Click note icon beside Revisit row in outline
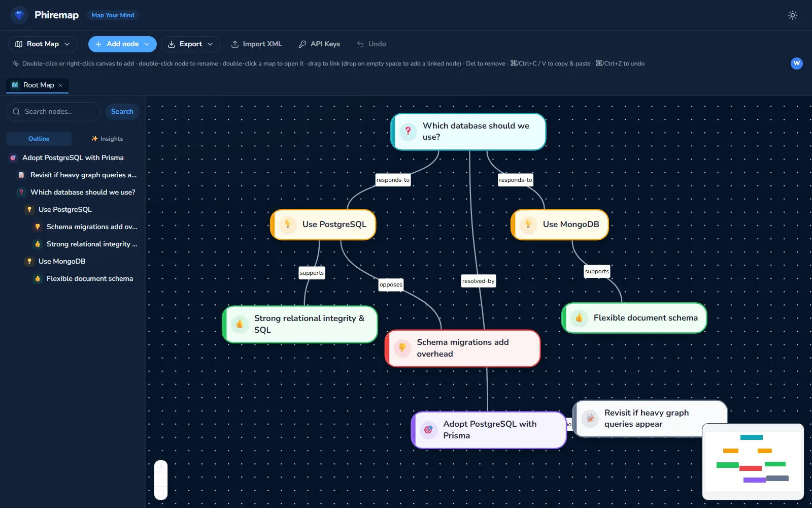This screenshot has height=508, width=812. [x=21, y=175]
